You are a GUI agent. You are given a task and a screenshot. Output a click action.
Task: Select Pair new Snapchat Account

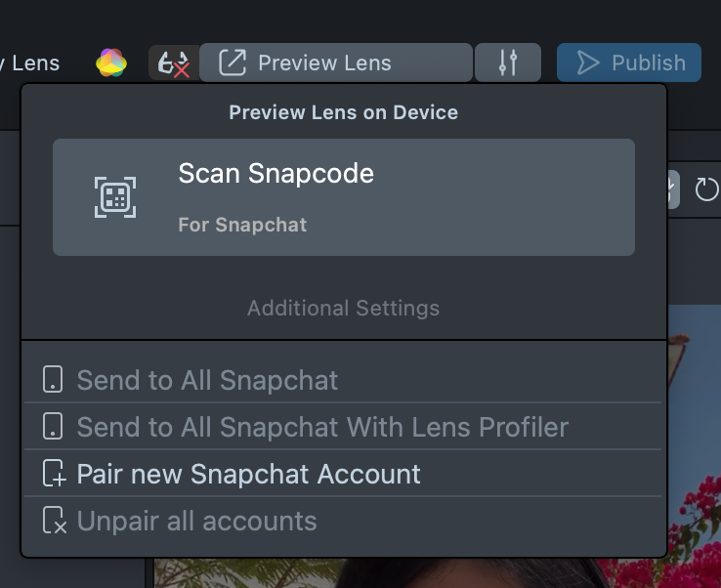pos(248,475)
